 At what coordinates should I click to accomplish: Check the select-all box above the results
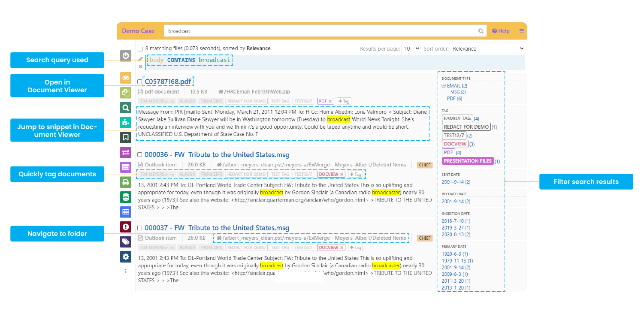140,48
